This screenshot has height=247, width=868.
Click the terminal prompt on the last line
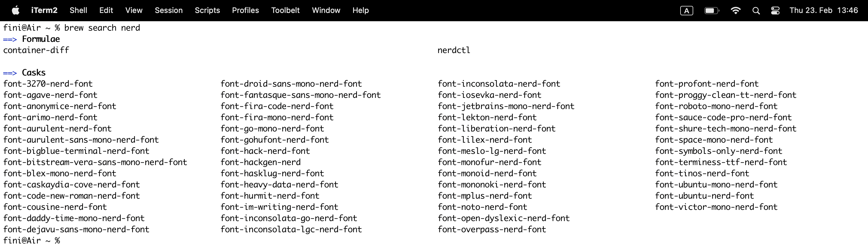pos(31,240)
